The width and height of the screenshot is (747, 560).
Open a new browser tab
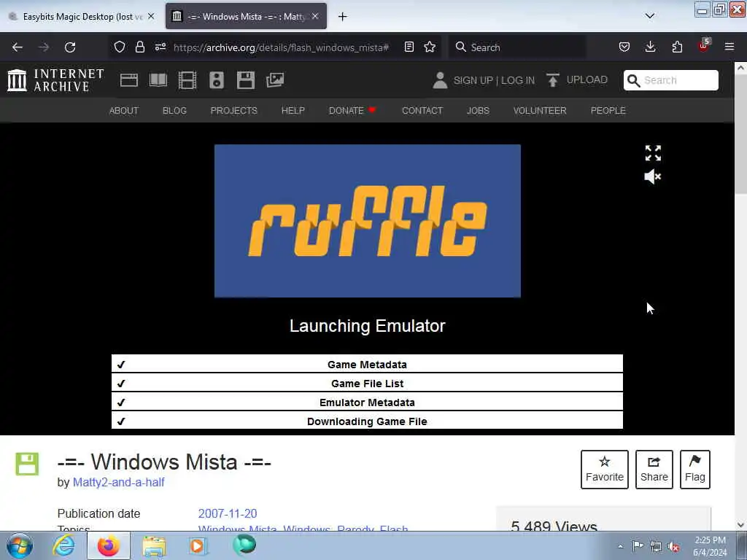tap(342, 17)
